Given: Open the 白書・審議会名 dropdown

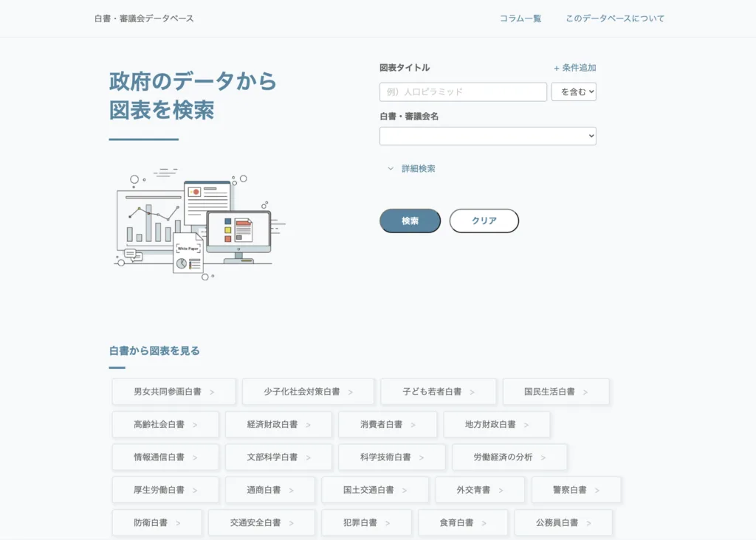Looking at the screenshot, I should (x=487, y=136).
